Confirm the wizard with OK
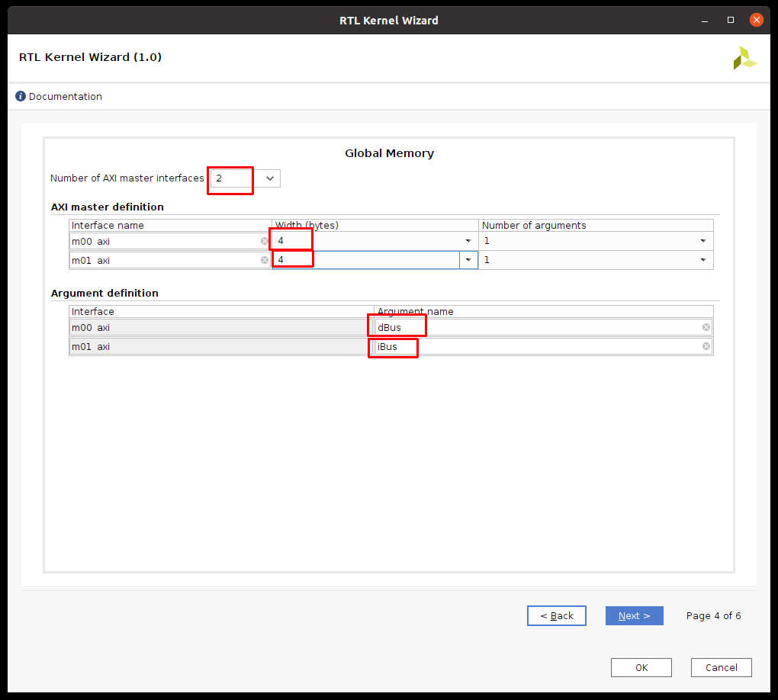The width and height of the screenshot is (778, 700). [x=641, y=668]
